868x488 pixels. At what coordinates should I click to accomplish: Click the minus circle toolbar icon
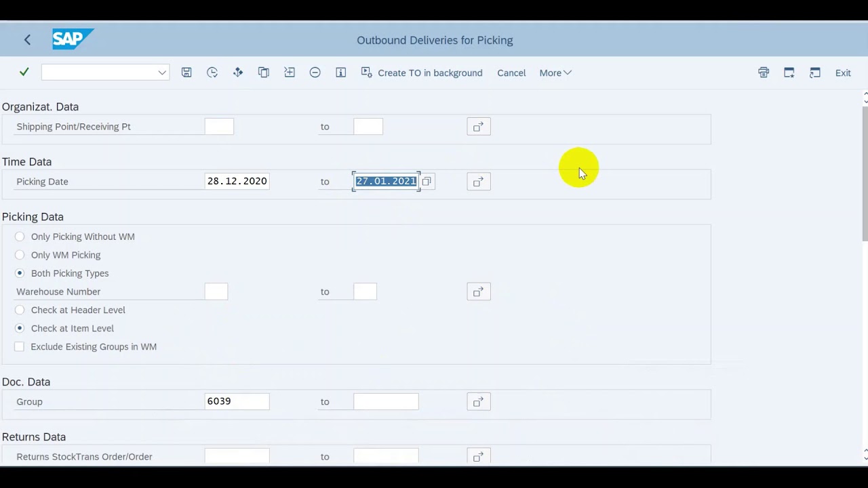315,73
